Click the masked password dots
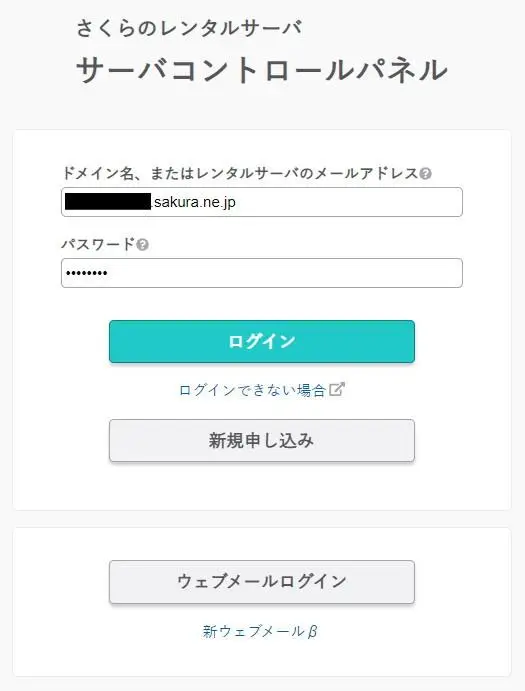525x691 pixels. tap(86, 273)
